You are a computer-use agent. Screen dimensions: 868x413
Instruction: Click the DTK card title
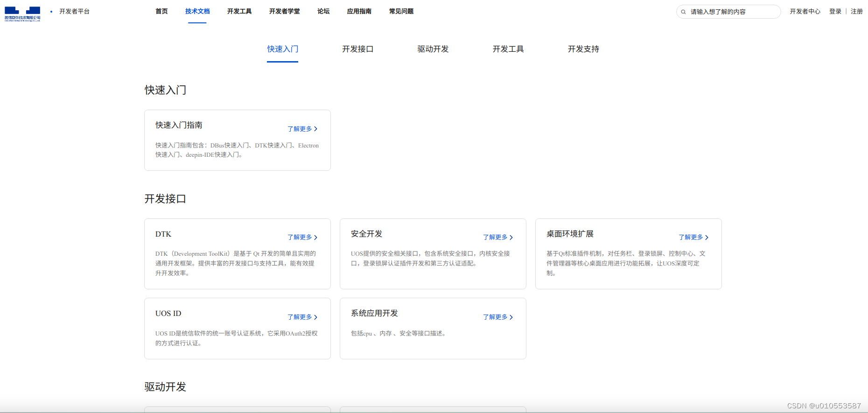pos(163,234)
